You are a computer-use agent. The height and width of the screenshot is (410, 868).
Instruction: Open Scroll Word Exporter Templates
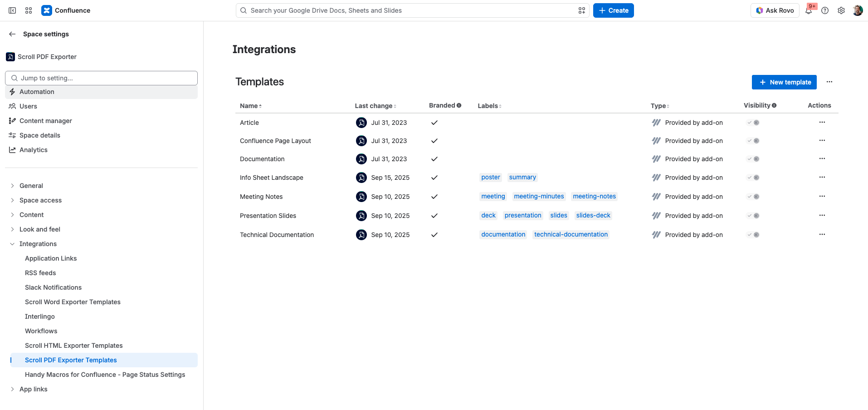73,302
